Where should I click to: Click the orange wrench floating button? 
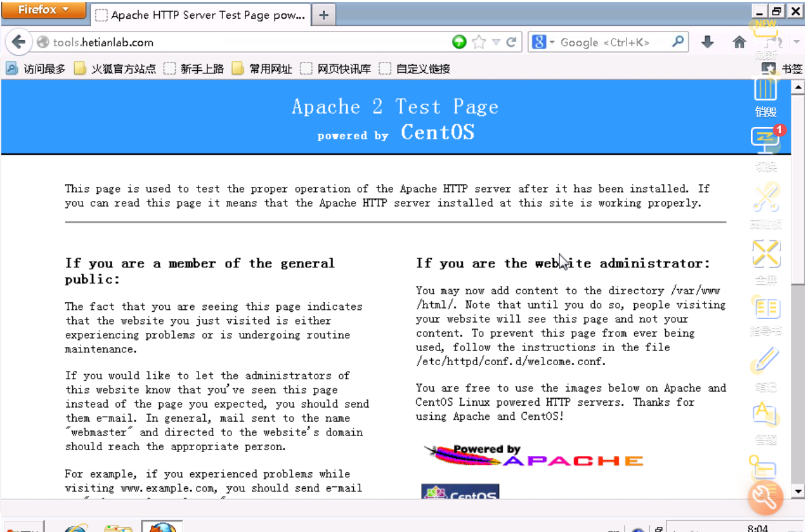click(x=766, y=497)
